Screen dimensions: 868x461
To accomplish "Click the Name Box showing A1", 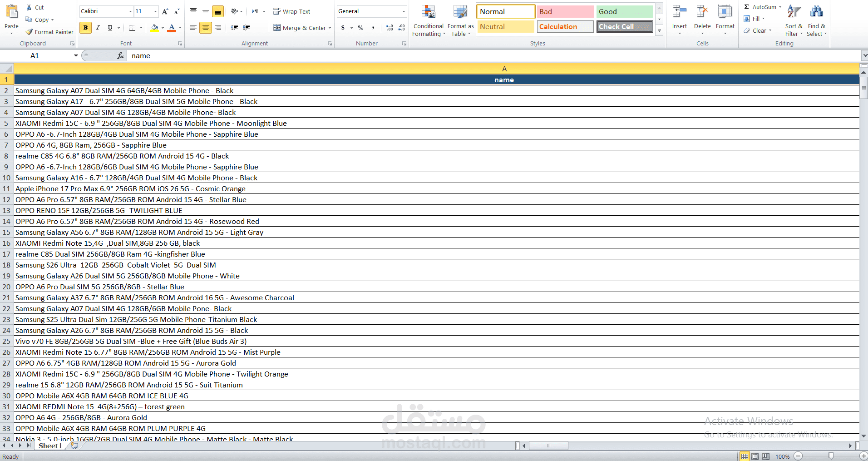I will click(35, 55).
